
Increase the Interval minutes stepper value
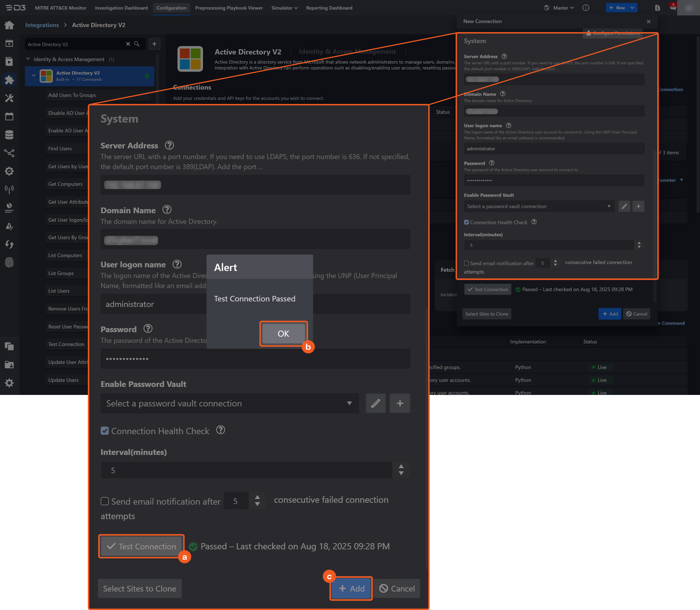(401, 467)
